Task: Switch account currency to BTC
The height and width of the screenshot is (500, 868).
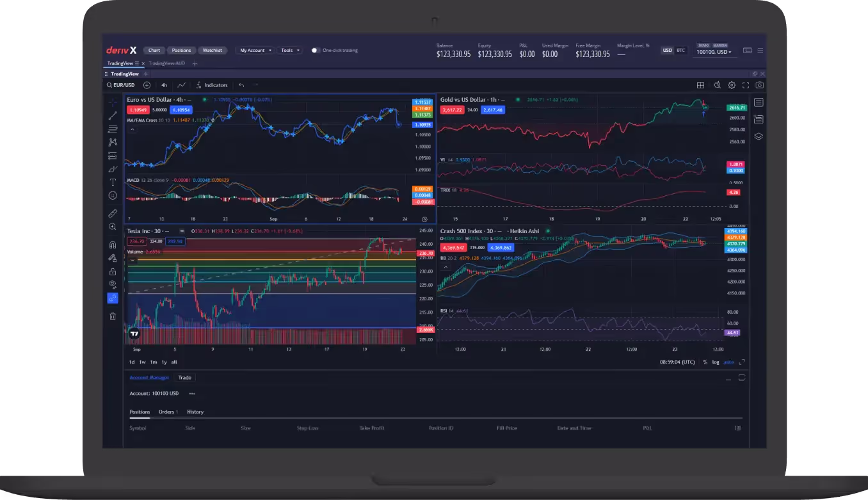Action: (x=680, y=50)
